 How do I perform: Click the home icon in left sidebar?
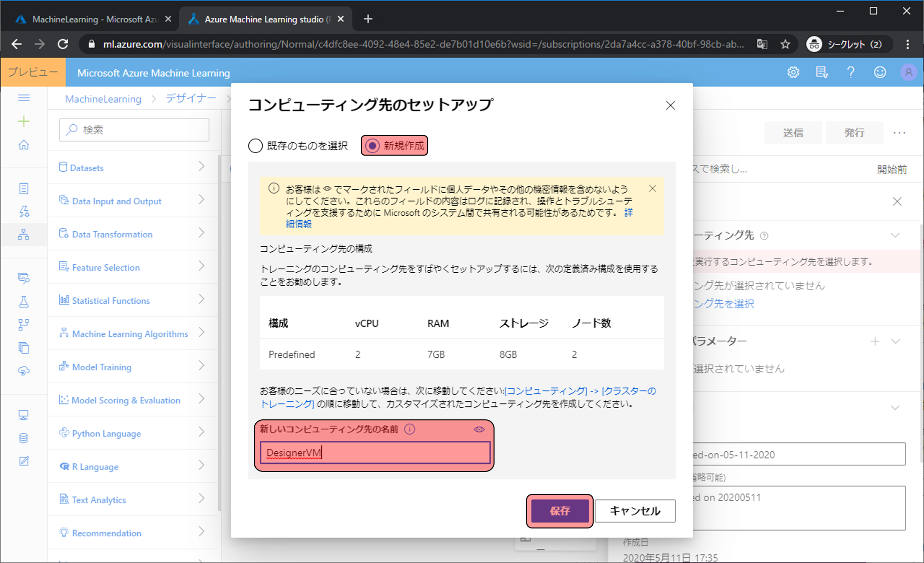pos(24,145)
